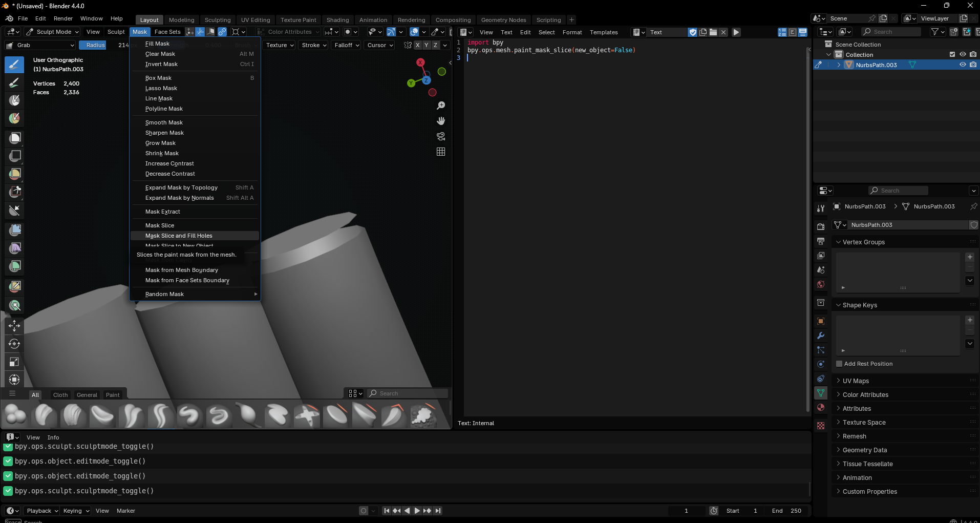The width and height of the screenshot is (980, 523).
Task: Hide NurbsPath.003 in viewport via eye icon
Action: [963, 65]
